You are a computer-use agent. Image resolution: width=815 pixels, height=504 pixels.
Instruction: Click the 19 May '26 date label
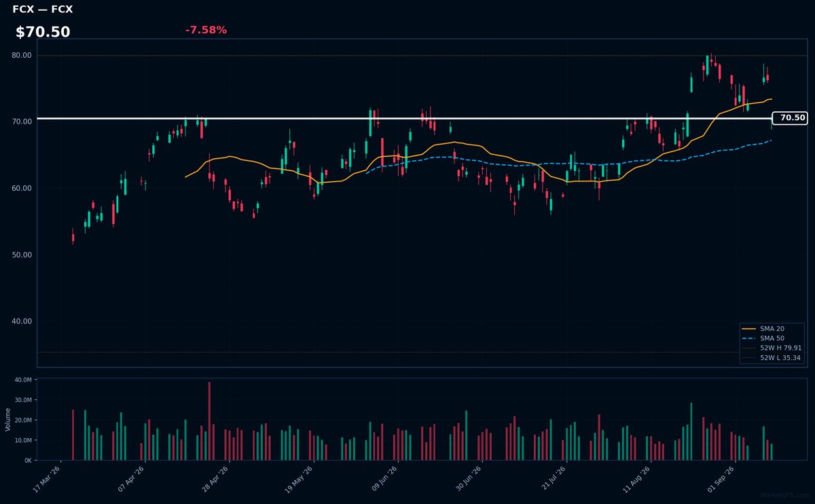coord(300,478)
